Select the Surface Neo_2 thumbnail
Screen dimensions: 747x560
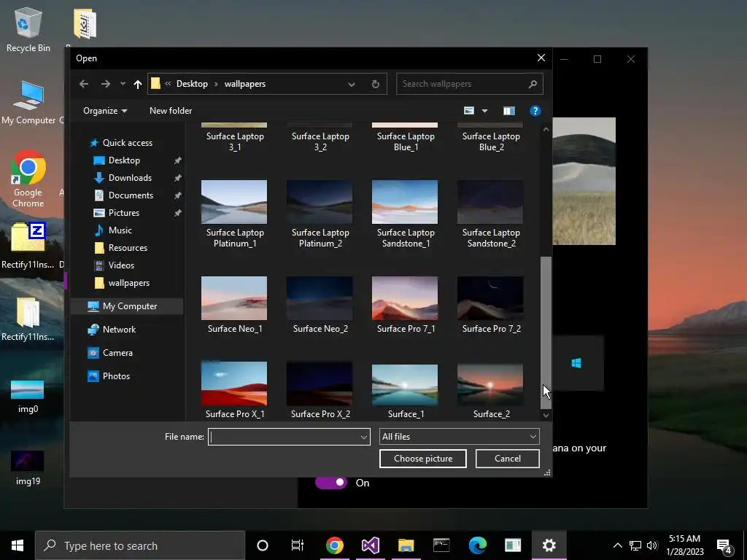click(x=320, y=298)
